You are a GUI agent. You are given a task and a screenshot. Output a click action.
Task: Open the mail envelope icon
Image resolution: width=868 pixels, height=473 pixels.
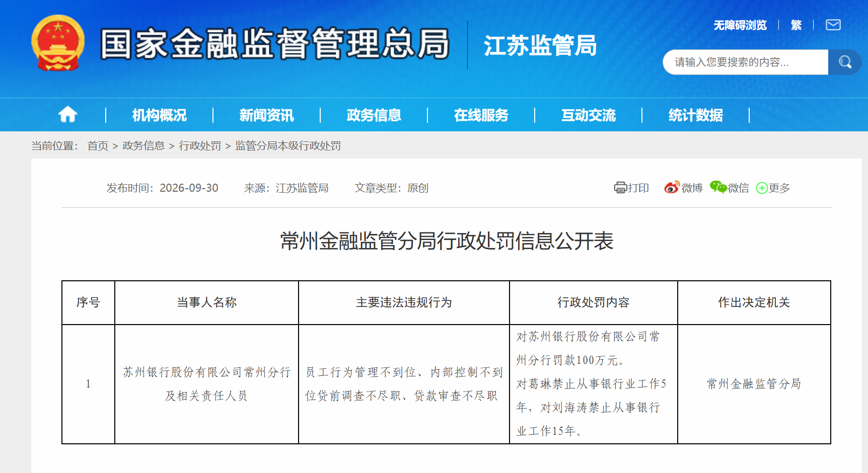tap(833, 25)
